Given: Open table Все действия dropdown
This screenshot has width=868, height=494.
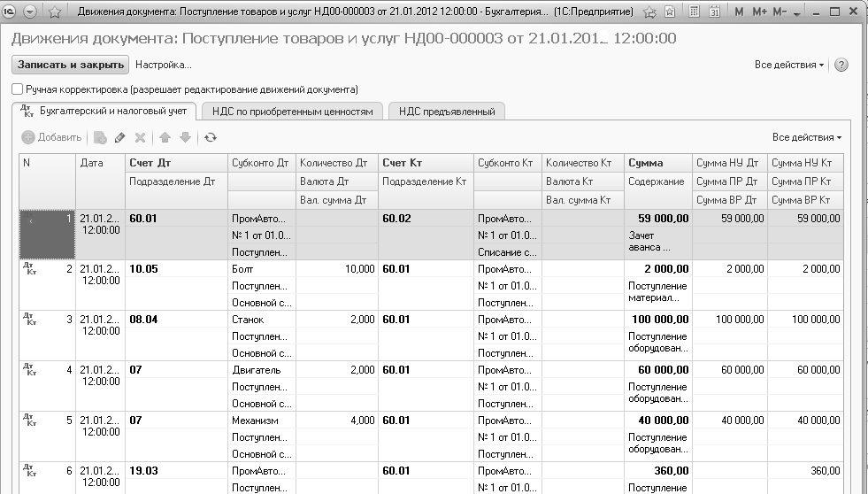Looking at the screenshot, I should 807,137.
